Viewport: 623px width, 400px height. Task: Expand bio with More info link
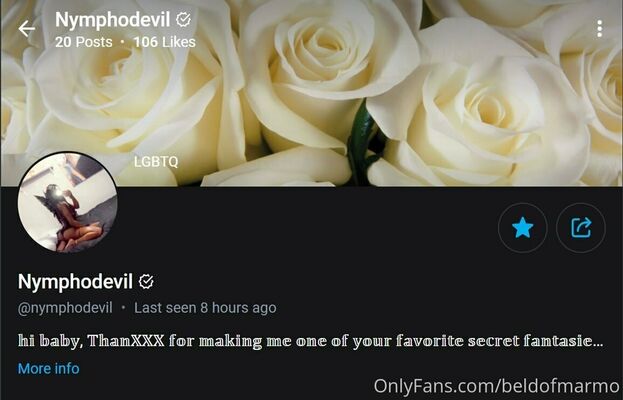point(48,368)
